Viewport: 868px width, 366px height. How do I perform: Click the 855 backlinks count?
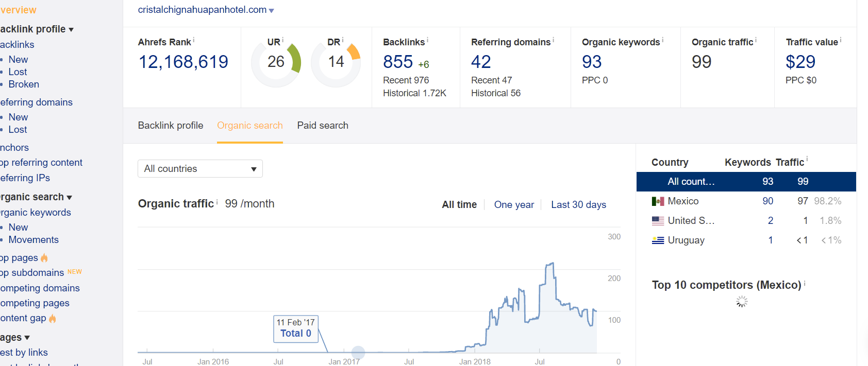point(398,62)
